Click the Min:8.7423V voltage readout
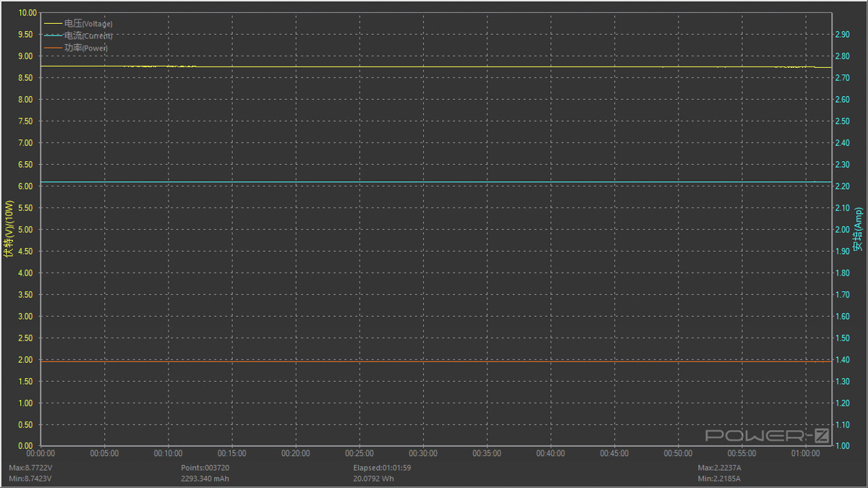The height and width of the screenshot is (488, 868). (x=30, y=479)
